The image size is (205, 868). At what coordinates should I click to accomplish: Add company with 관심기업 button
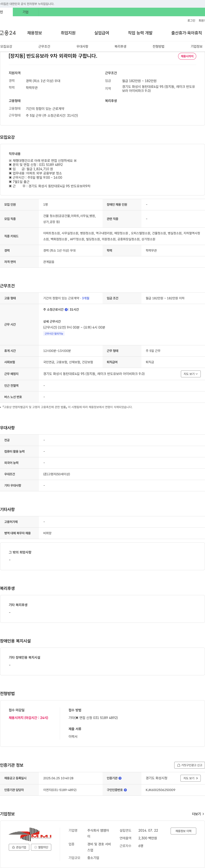(x=19, y=847)
